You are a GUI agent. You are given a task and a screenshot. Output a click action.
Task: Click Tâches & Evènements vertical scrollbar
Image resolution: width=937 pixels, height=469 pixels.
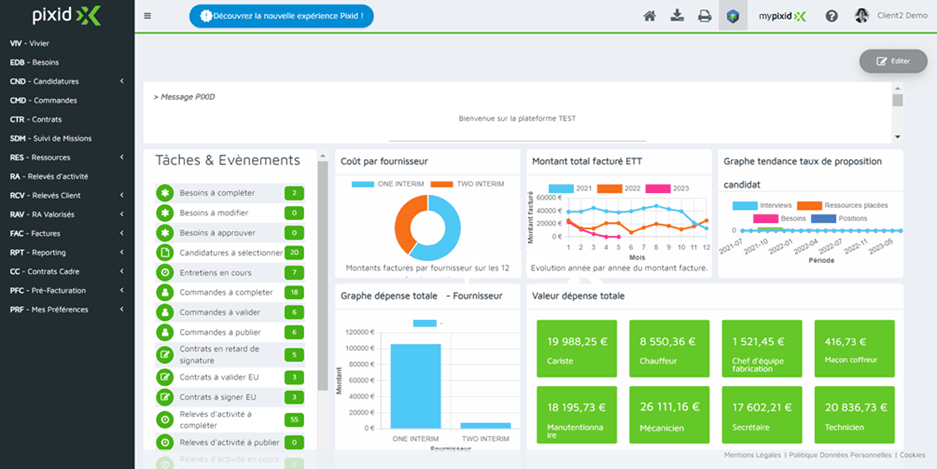click(x=323, y=276)
